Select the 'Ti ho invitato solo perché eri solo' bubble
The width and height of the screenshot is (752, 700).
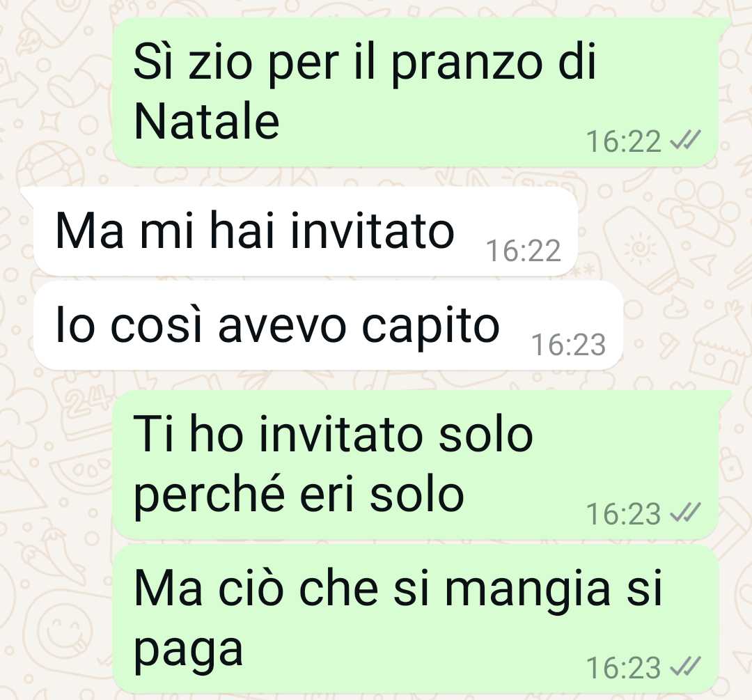pyautogui.click(x=415, y=465)
